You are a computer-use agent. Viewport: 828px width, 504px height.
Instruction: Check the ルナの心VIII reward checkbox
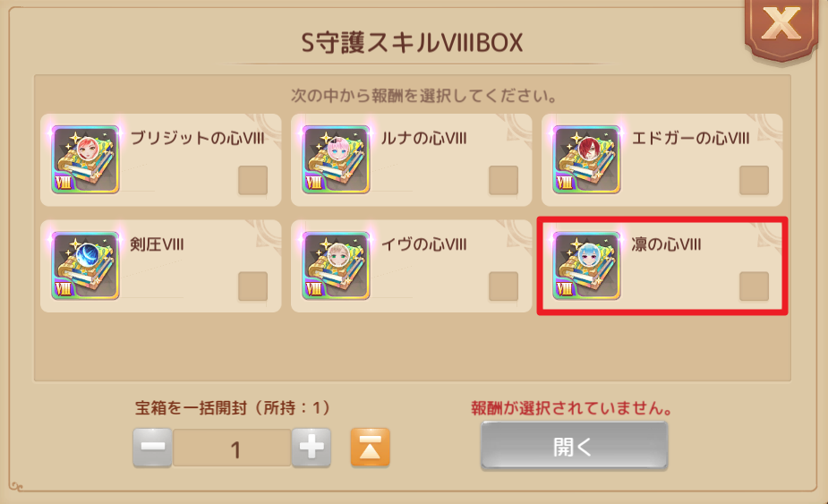[x=503, y=181]
